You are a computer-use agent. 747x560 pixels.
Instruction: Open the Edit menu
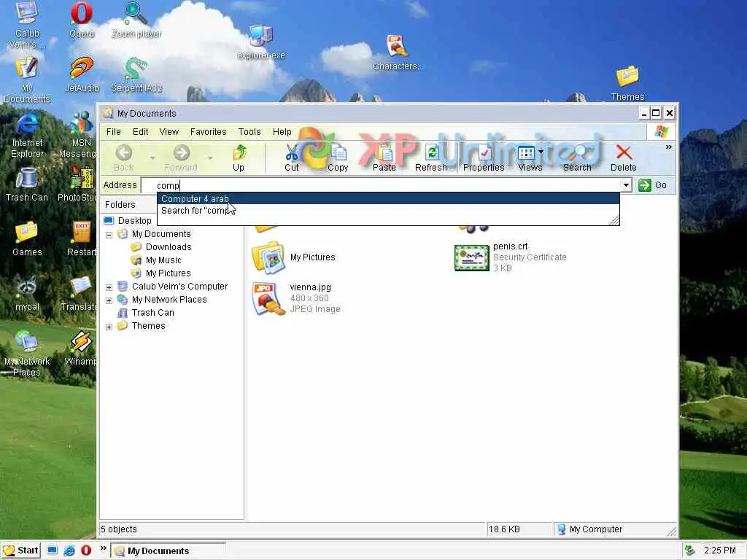pos(140,132)
